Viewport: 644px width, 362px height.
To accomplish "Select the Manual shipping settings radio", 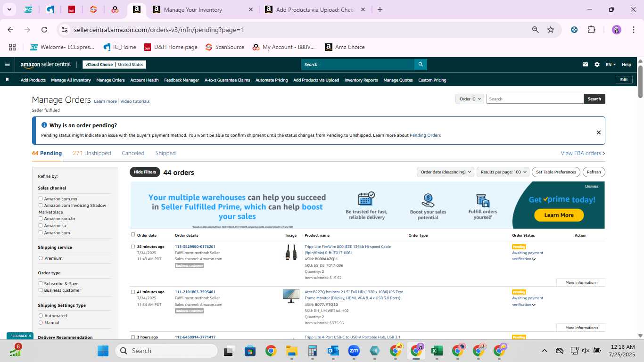I will coord(41,323).
